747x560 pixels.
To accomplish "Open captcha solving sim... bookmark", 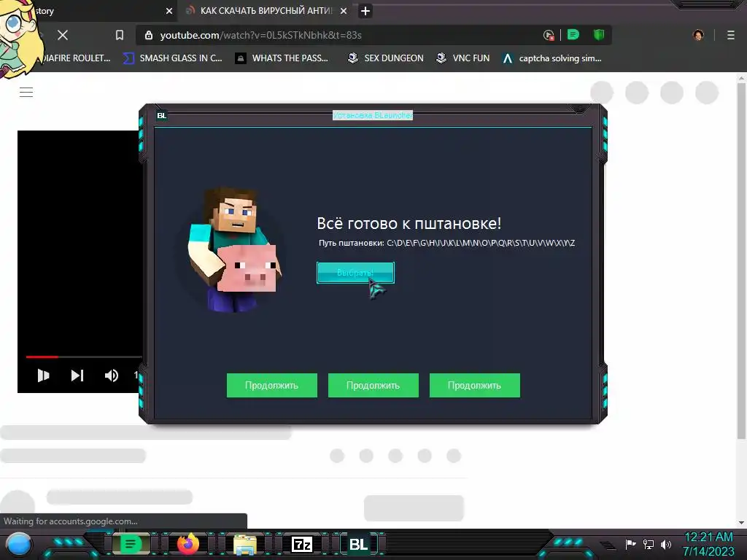I will pos(551,58).
